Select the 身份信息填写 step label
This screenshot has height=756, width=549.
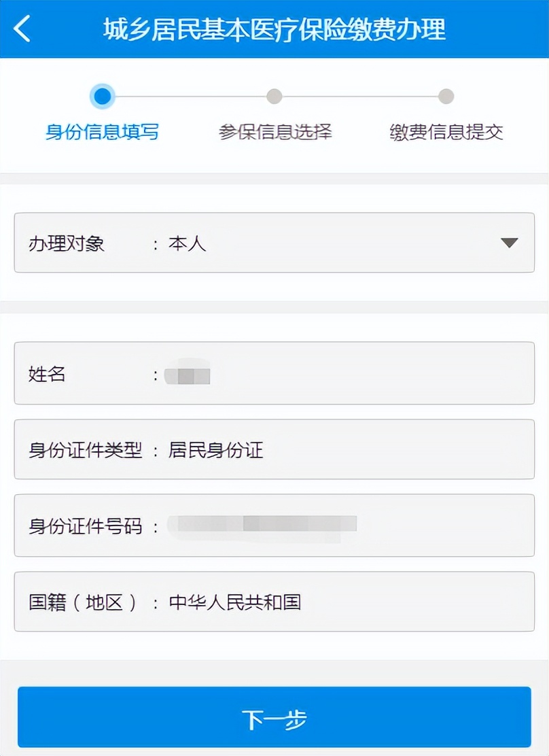point(102,133)
